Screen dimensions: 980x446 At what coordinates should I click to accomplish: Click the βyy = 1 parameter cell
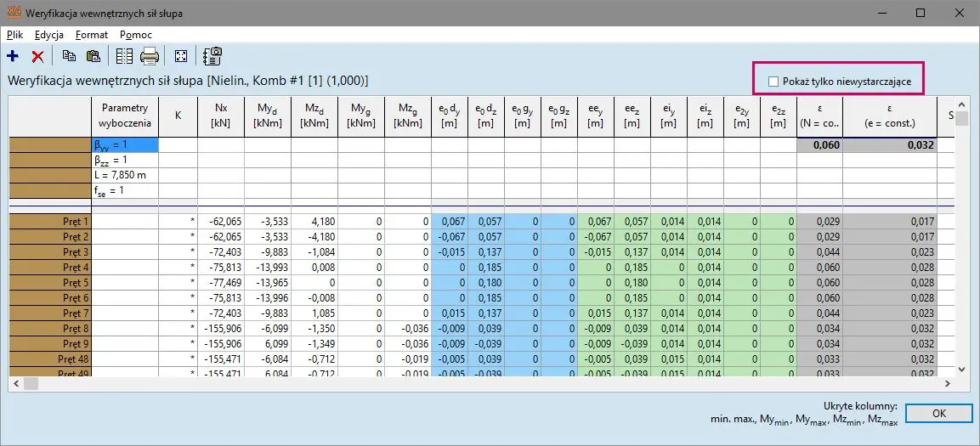pyautogui.click(x=125, y=145)
